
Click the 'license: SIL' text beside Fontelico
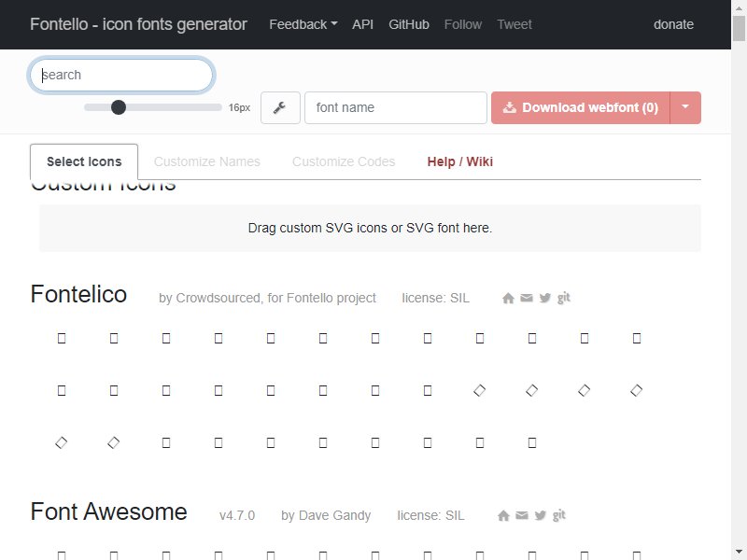435,298
